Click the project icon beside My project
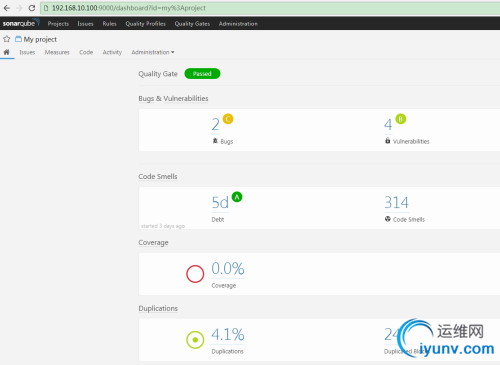 click(18, 39)
